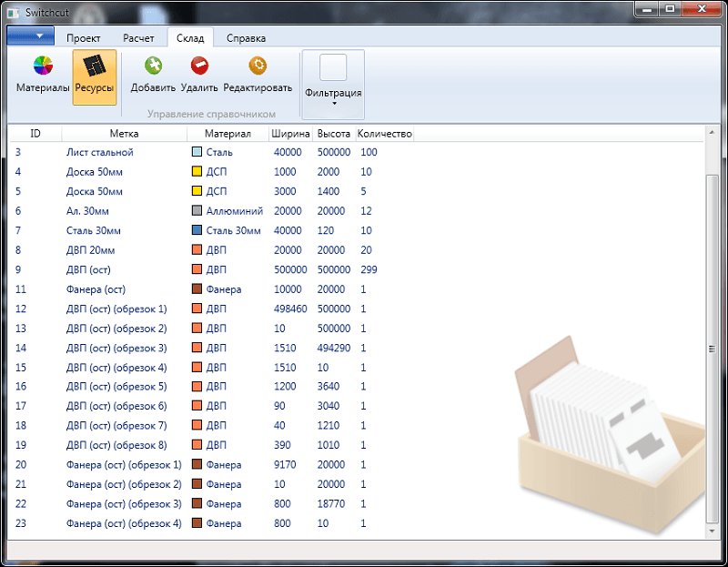Select the Ал. 30мм row label
728x567 pixels.
[x=87, y=211]
